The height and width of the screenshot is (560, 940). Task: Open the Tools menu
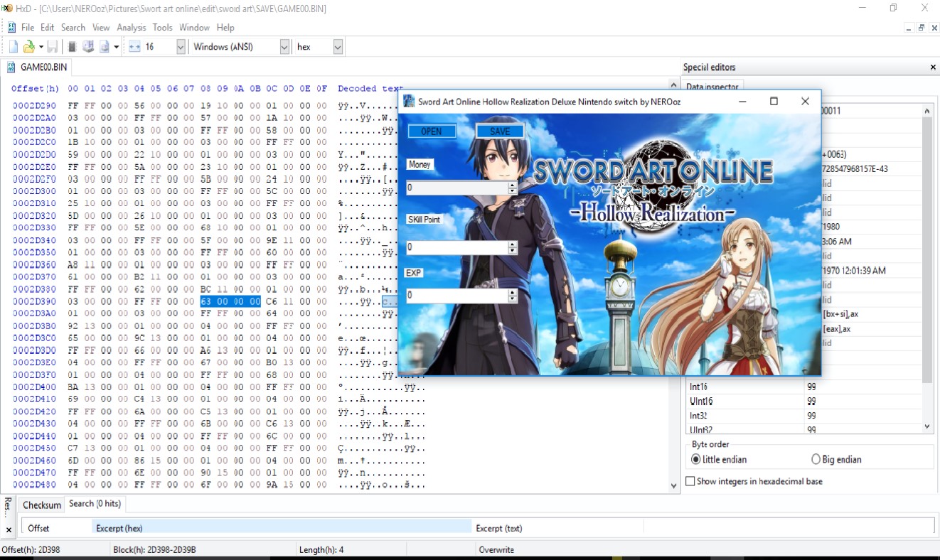163,28
